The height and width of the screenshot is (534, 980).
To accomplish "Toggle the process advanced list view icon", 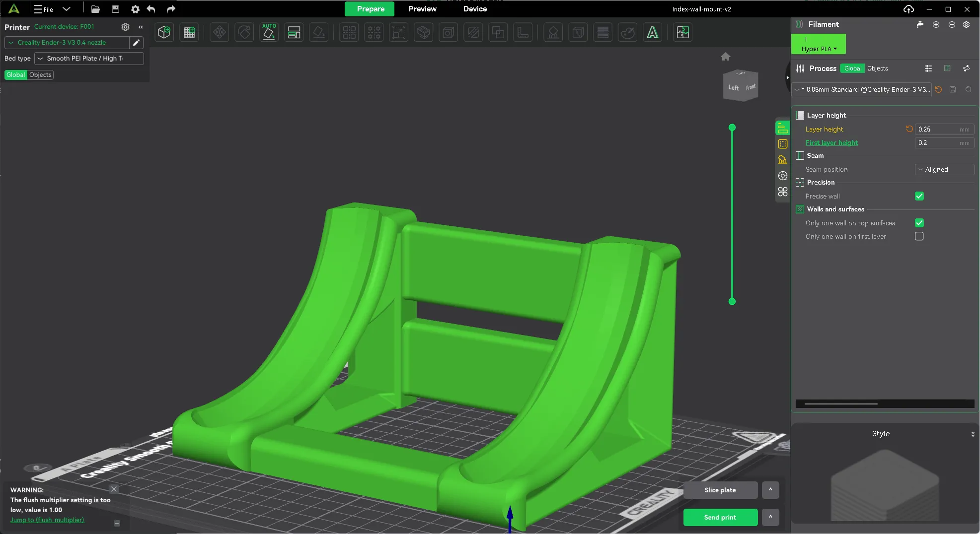I will tap(928, 68).
